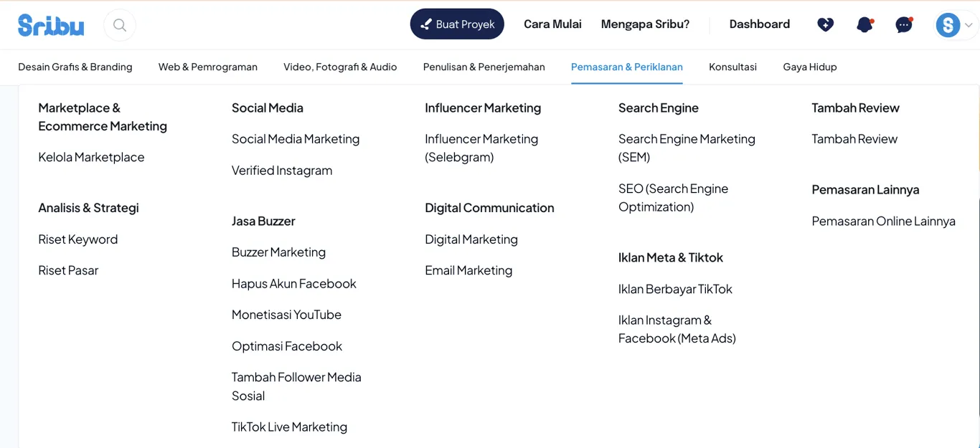The image size is (980, 448).
Task: Open the Mengapa Sribu? menu
Action: [645, 24]
